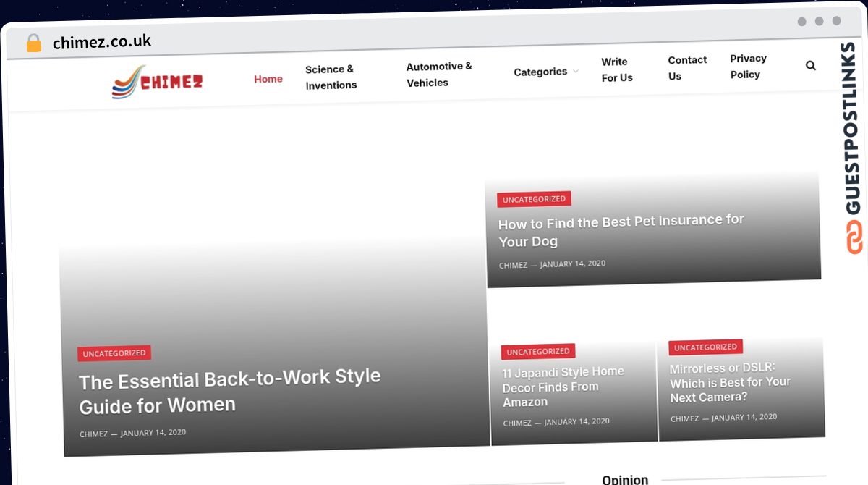
Task: Click Uncategorized tag on Japandi post
Action: pyautogui.click(x=537, y=352)
